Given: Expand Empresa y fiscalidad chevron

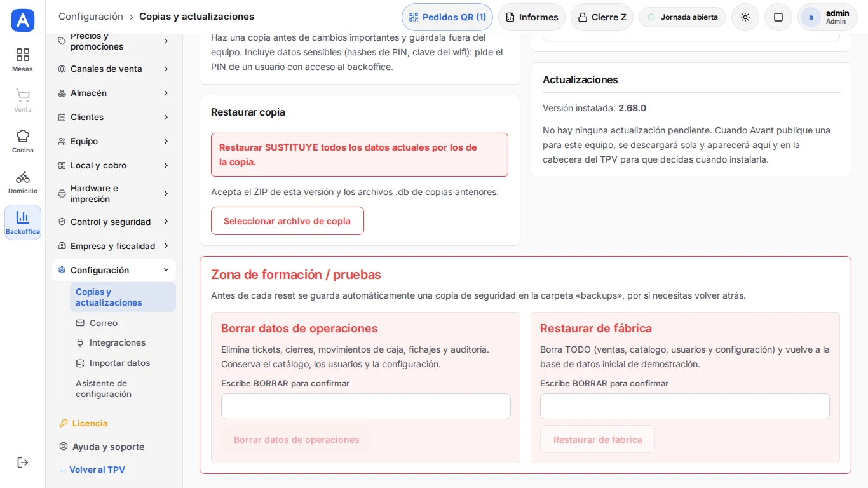Looking at the screenshot, I should (x=166, y=246).
